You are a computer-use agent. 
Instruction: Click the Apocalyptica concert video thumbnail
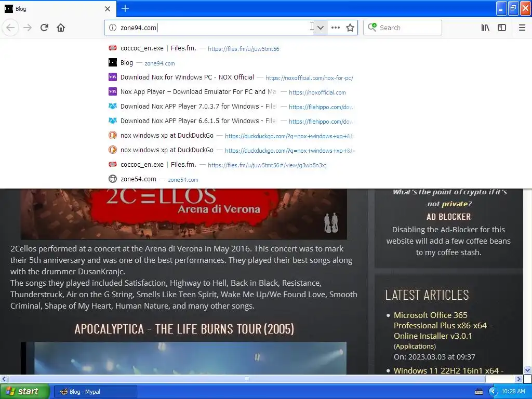tap(183, 358)
